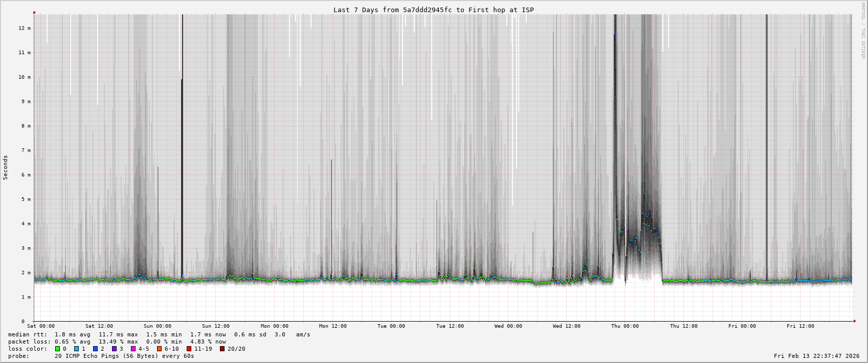Viewport: 868px width, 363px height.
Task: Click the 'Wed 12:00' time axis label
Action: point(566,326)
